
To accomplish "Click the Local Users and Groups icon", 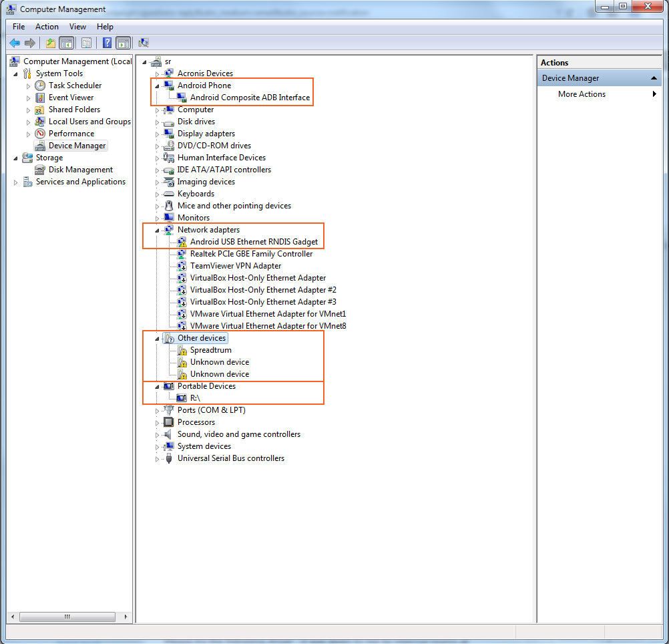I will pos(40,122).
